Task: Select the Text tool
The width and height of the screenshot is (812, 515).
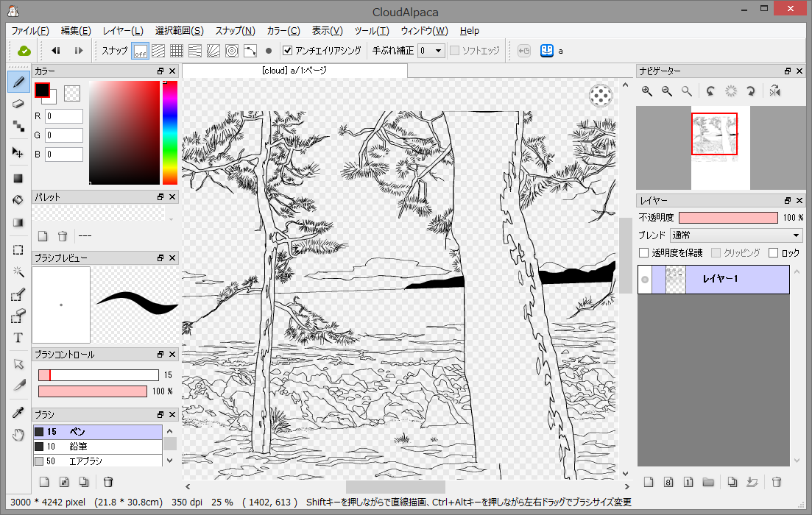Action: [18, 338]
